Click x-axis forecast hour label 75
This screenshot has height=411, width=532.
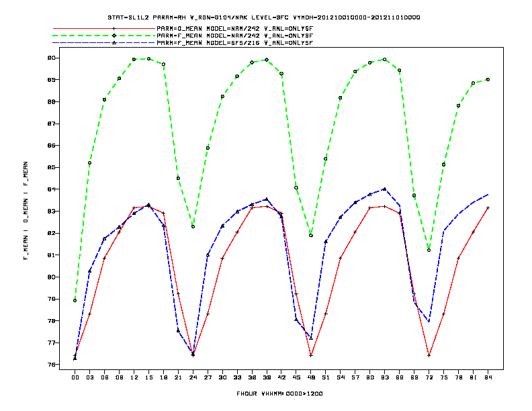444,377
